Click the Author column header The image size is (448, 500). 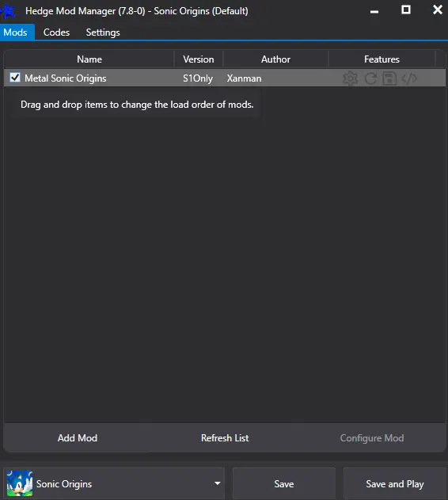(x=275, y=59)
